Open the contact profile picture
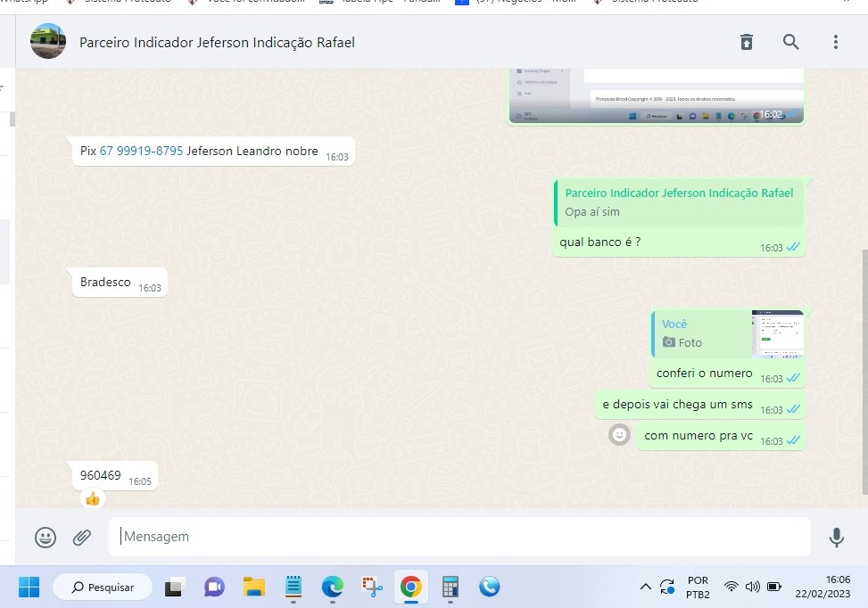 pyautogui.click(x=48, y=42)
